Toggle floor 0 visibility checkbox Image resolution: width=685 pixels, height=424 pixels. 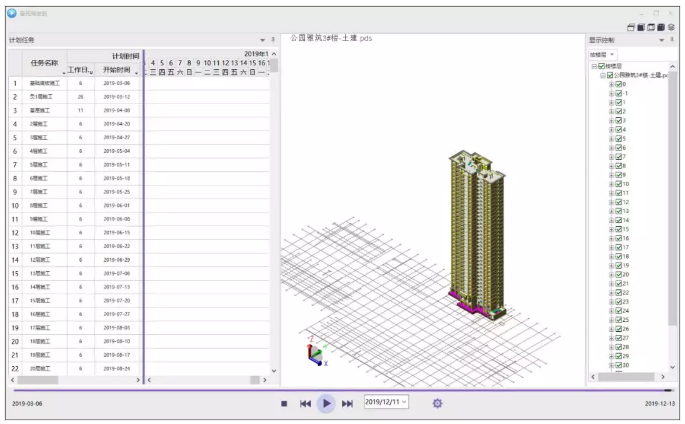pyautogui.click(x=618, y=84)
